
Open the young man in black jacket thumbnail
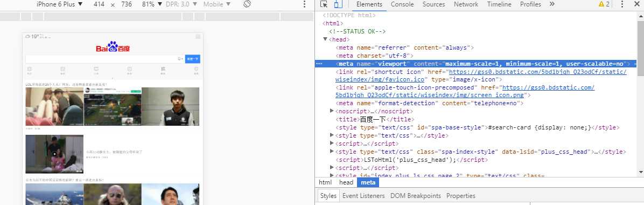[171, 106]
